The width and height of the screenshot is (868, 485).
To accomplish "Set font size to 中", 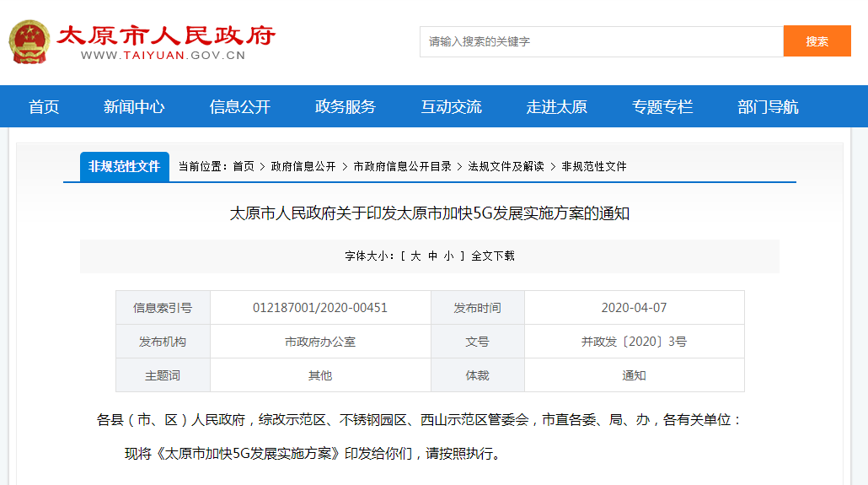I will (432, 256).
